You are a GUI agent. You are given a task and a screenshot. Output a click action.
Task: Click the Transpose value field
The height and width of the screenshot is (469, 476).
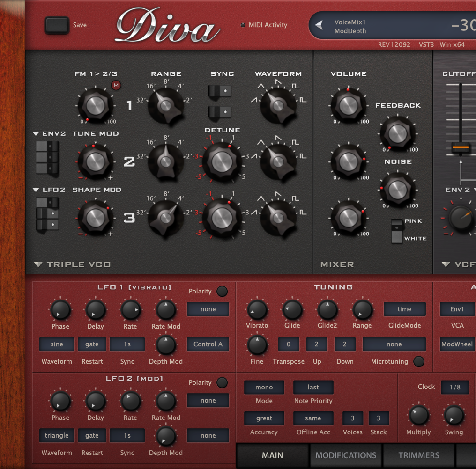click(289, 344)
